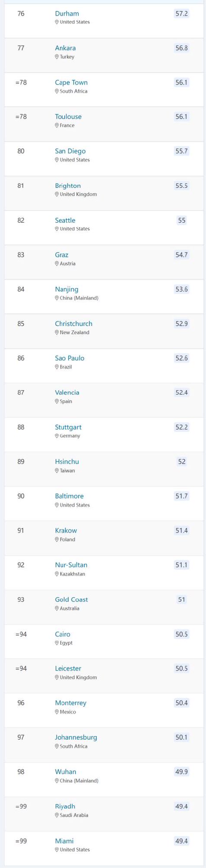206x868 pixels.
Task: Open the Gold Coast city link
Action: click(x=72, y=600)
